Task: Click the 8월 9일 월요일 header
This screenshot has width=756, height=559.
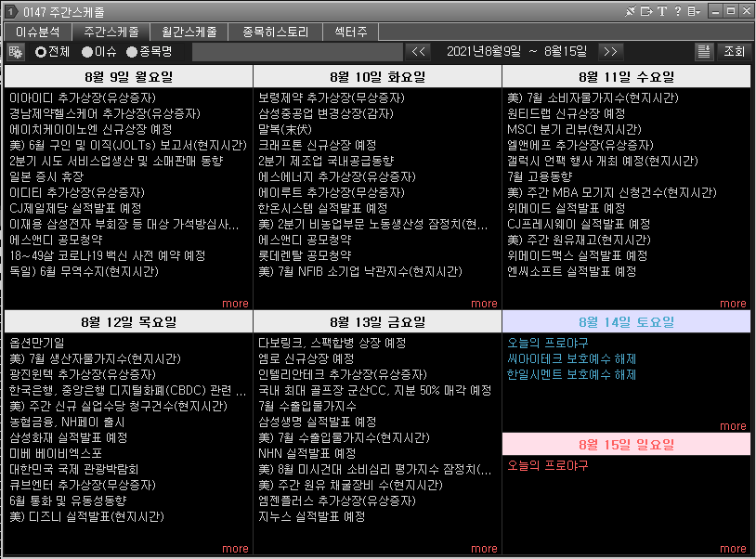Action: point(129,77)
